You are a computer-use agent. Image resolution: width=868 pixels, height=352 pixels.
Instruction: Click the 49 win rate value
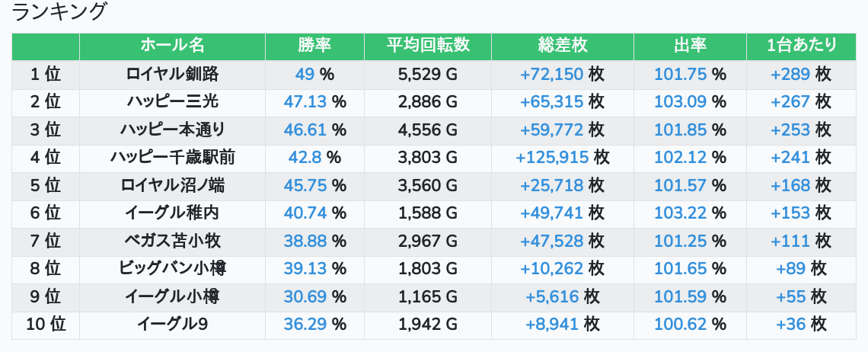[x=305, y=75]
